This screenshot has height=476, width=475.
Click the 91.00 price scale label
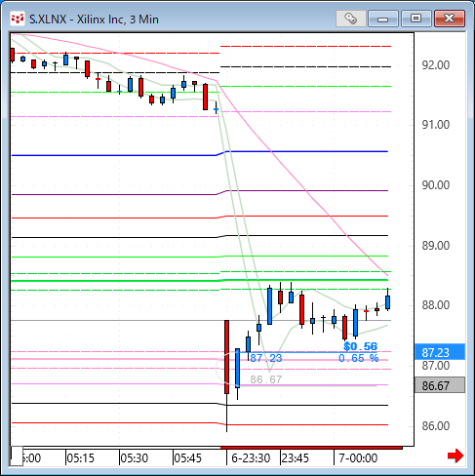[436, 125]
